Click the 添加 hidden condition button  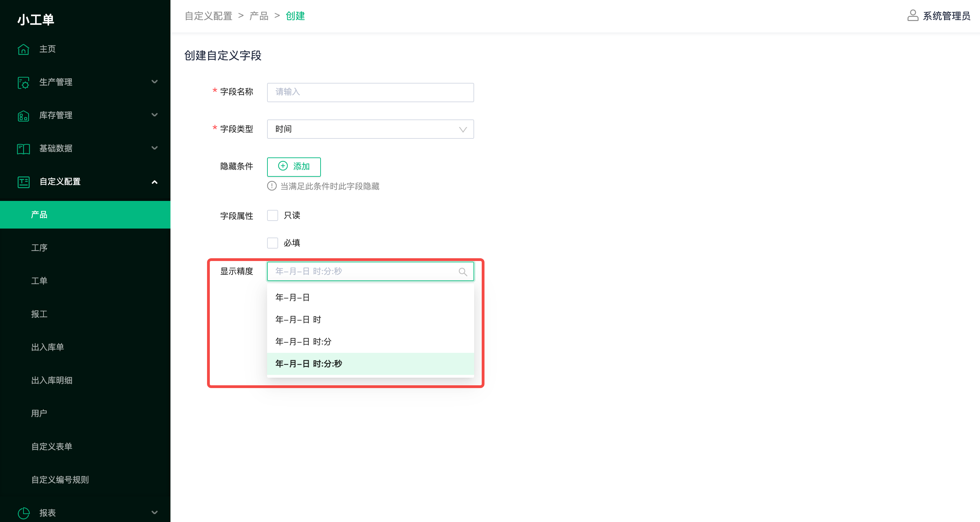tap(294, 167)
